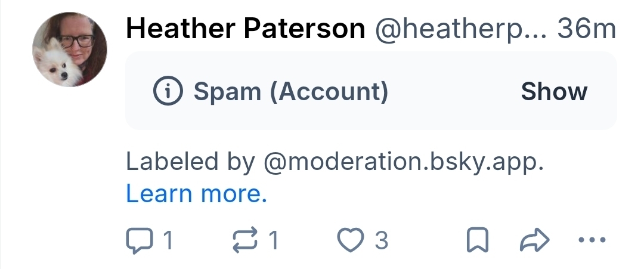Viewport: 644px width, 269px height.
Task: Like the post with the heart icon
Action: click(351, 240)
